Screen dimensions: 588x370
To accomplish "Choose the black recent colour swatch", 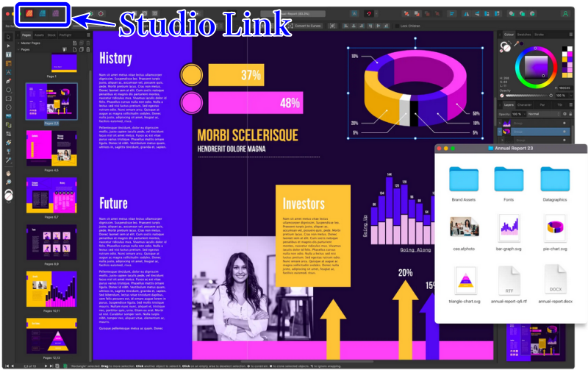I will 564,49.
